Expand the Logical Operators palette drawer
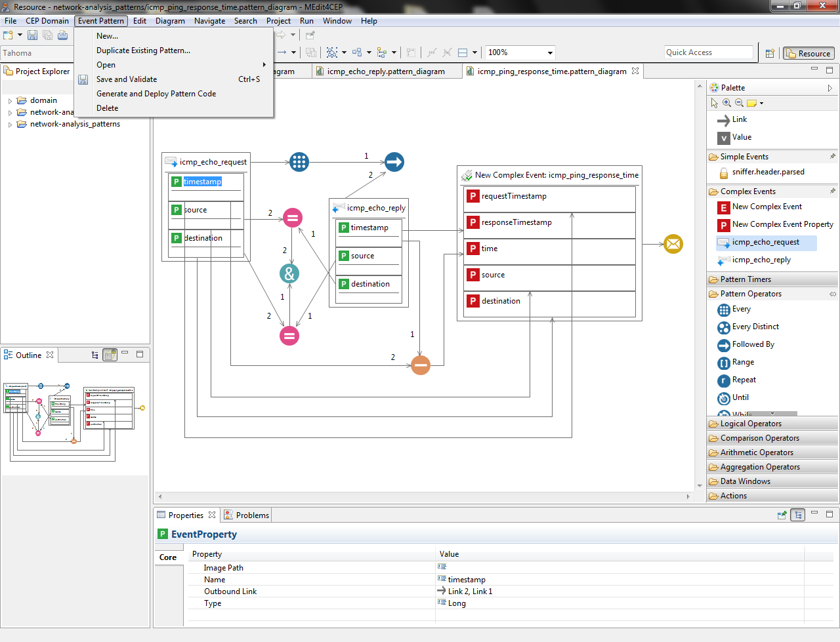 [772, 424]
